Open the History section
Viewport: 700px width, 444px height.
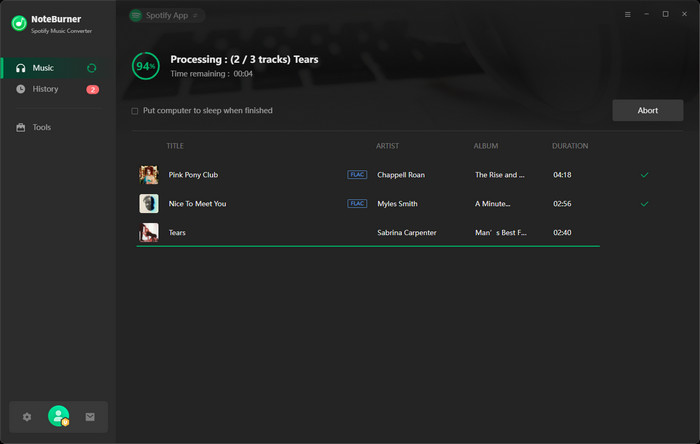(45, 89)
